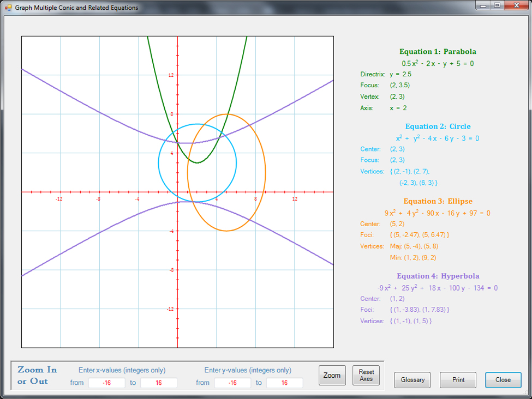
Task: Select the x-values 'to' input field
Action: click(x=159, y=383)
